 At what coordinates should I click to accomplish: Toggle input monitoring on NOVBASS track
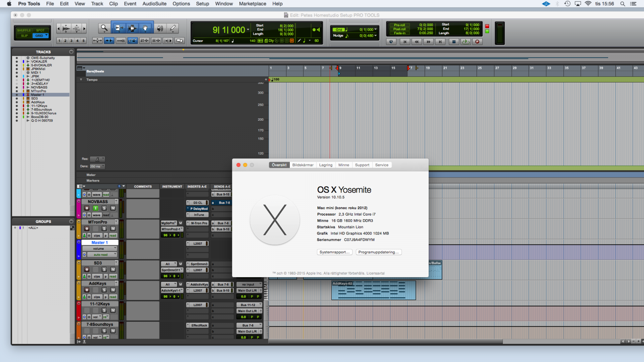(95, 208)
